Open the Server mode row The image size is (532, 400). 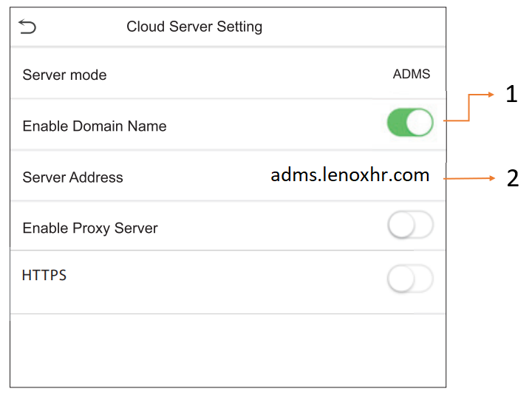(228, 74)
